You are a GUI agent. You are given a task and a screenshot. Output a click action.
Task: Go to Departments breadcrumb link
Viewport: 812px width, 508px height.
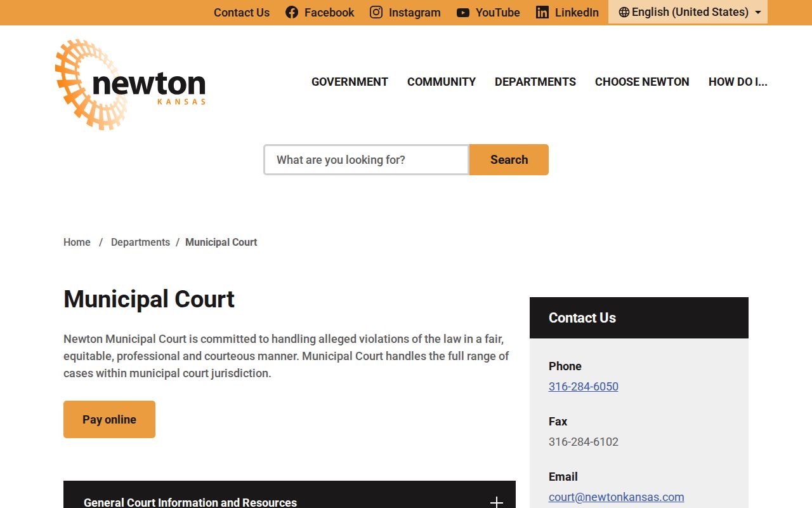tap(140, 242)
